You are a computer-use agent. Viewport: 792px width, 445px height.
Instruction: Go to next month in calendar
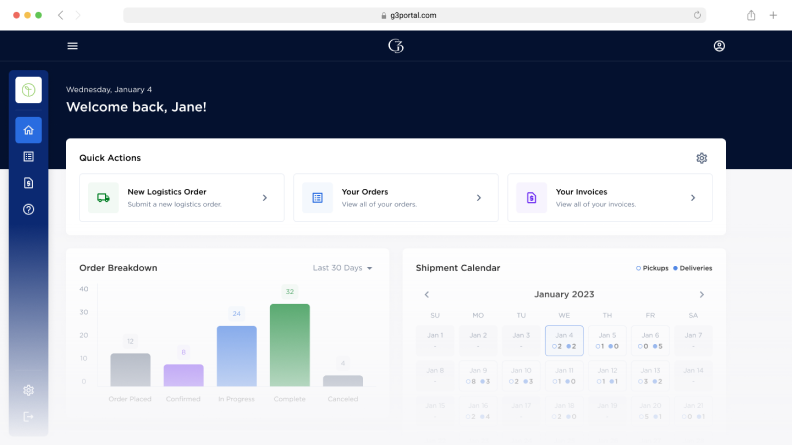(x=701, y=295)
